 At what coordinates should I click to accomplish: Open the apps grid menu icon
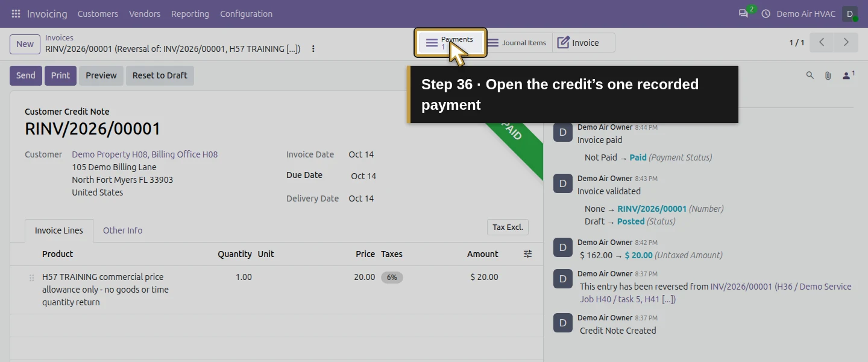click(16, 13)
